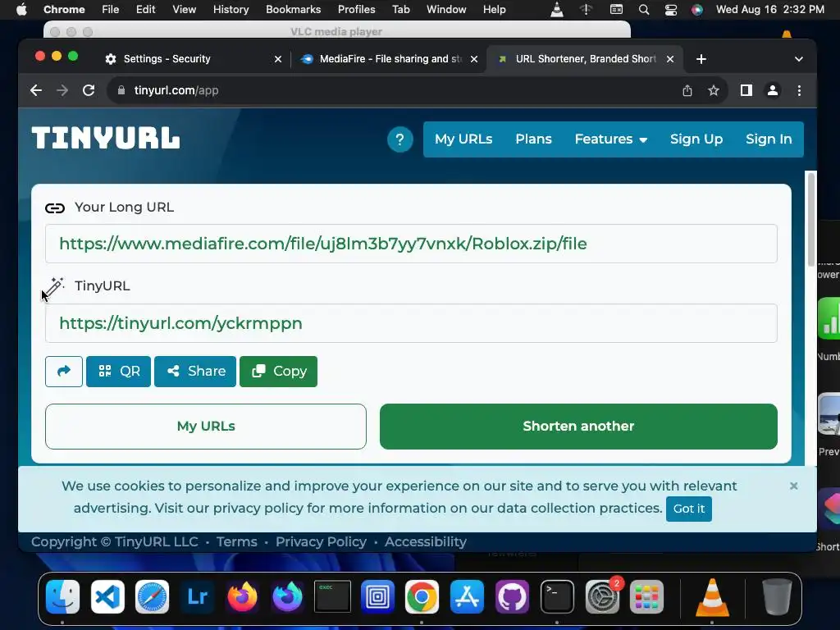The height and width of the screenshot is (630, 840).
Task: Launch Safari from the Dock
Action: click(x=152, y=597)
